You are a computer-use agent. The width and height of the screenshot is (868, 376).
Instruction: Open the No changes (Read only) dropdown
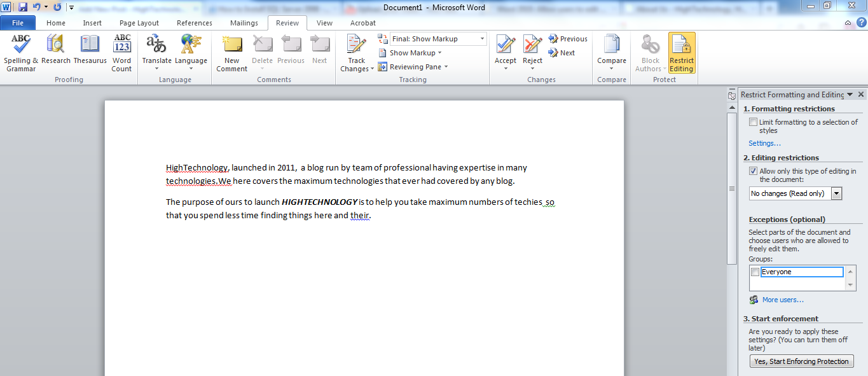pyautogui.click(x=836, y=193)
